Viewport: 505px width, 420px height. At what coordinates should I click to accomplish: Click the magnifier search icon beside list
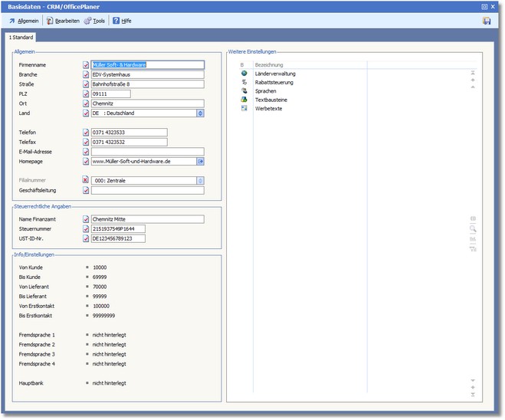pos(473,228)
